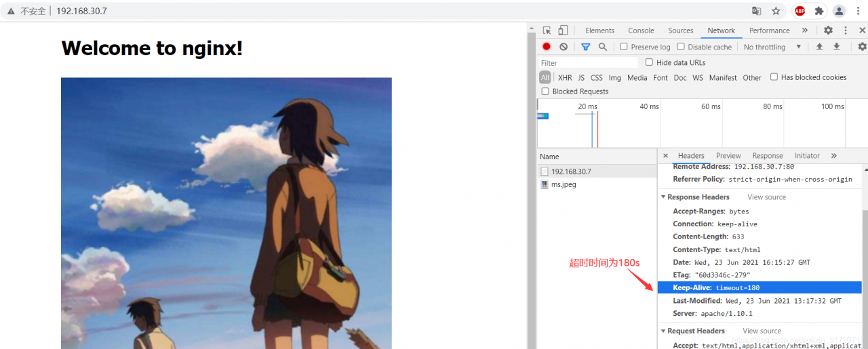Open the No throttling dropdown
This screenshot has width=868, height=349.
[x=772, y=47]
